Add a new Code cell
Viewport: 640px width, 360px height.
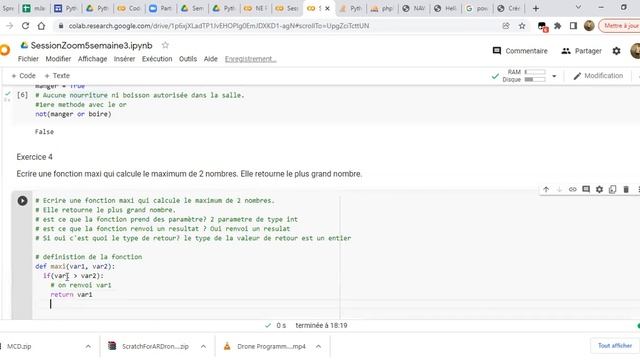pyautogui.click(x=23, y=76)
